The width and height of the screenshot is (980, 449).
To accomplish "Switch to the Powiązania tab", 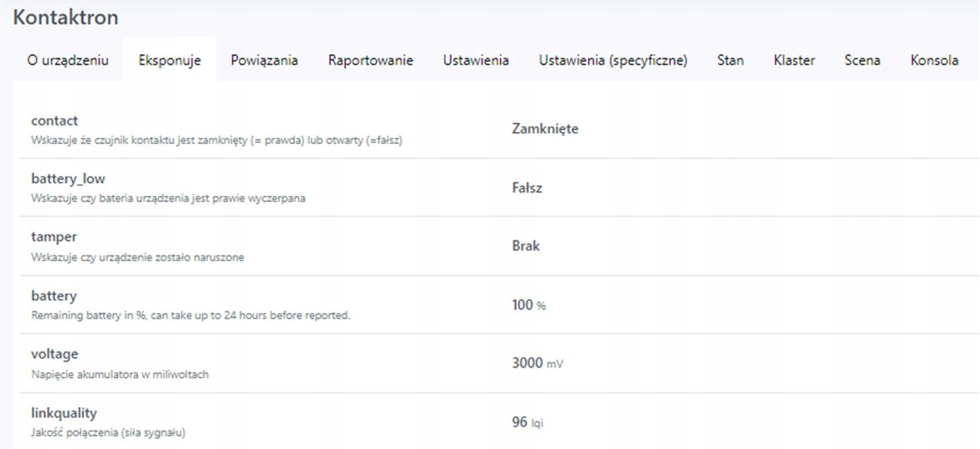I will point(265,60).
